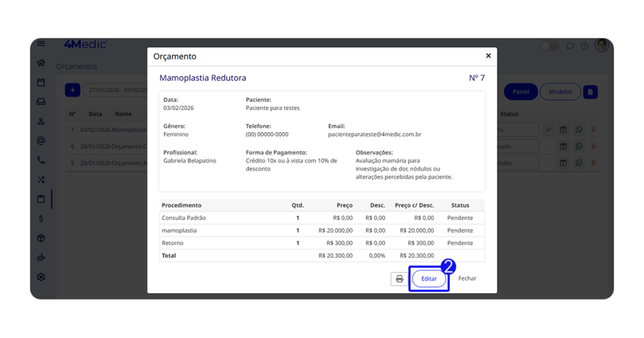Click the dollar sign finance icon in sidebar

(41, 219)
